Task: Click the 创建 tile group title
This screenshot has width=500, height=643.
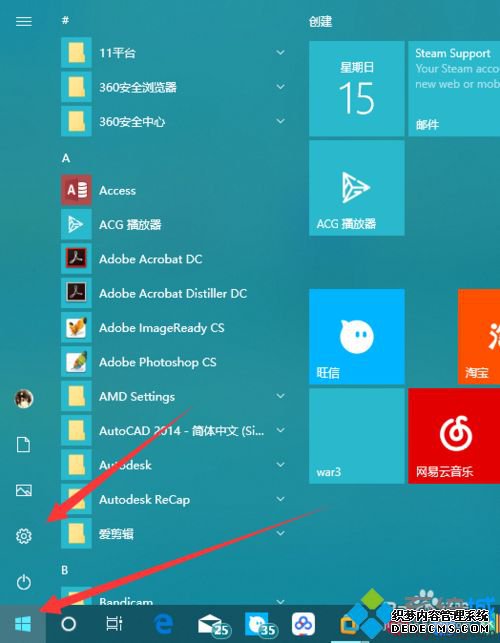Action: [320, 22]
